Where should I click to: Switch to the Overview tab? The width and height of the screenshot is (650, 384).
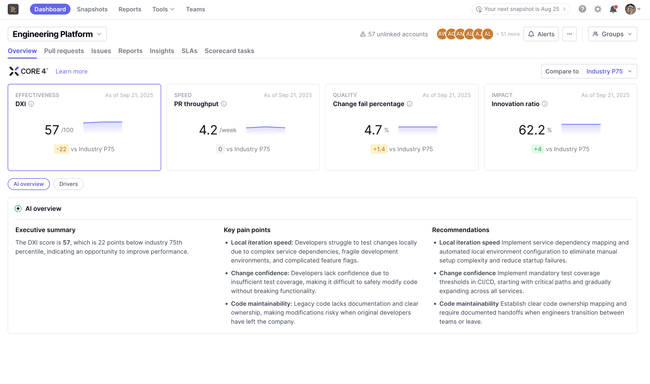point(22,51)
